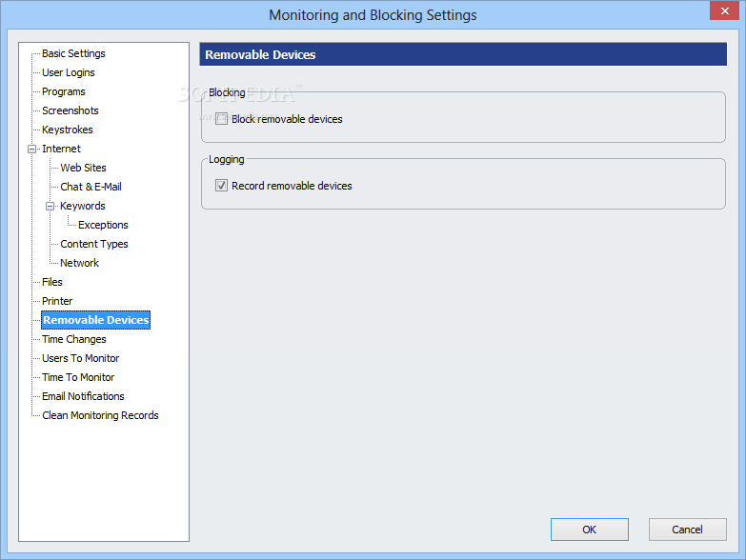The width and height of the screenshot is (746, 560).
Task: Uncheck Record removable devices
Action: pyautogui.click(x=221, y=186)
